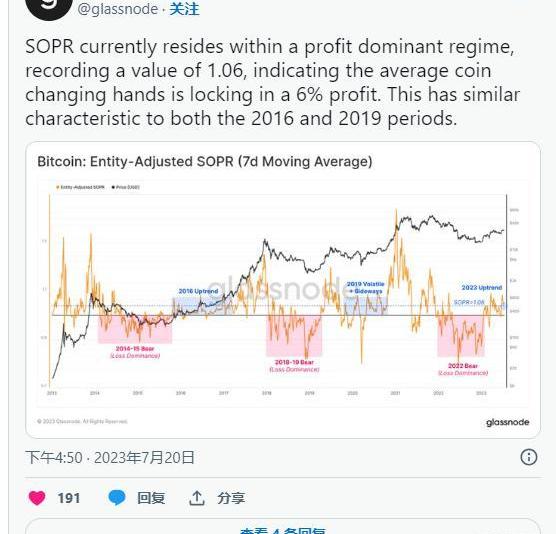Screen dimensions: 556x534
Task: Click the 回复 reply label
Action: 151,498
